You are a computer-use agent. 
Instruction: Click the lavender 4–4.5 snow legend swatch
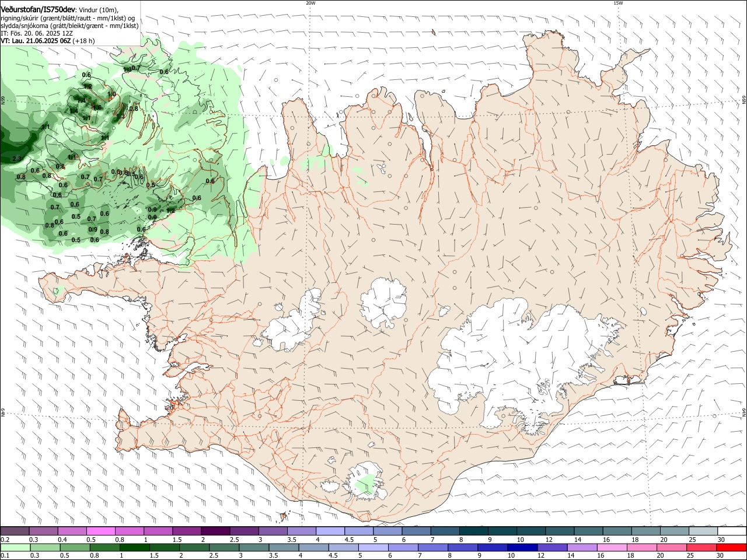click(x=329, y=531)
